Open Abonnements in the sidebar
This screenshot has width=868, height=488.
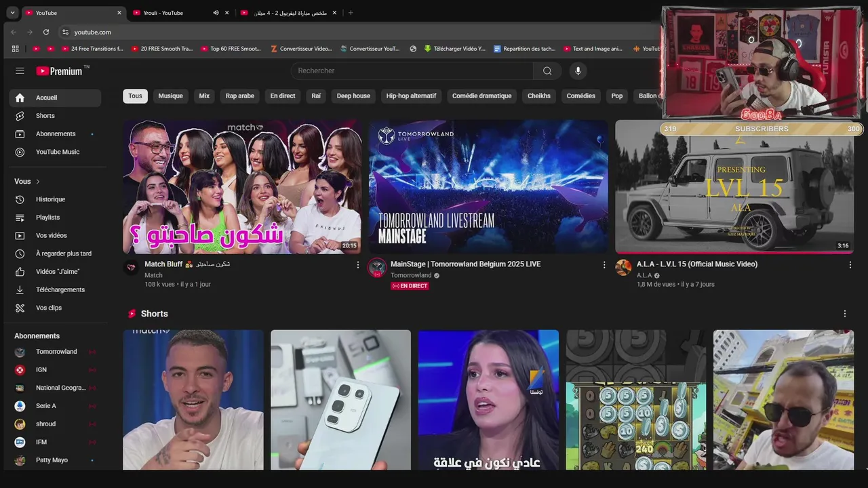[55, 134]
